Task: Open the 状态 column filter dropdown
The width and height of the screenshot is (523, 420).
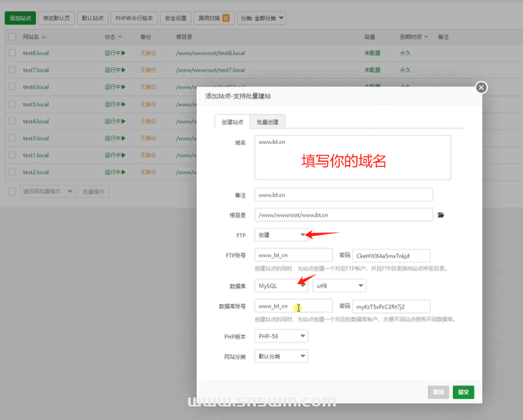Action: pos(120,37)
